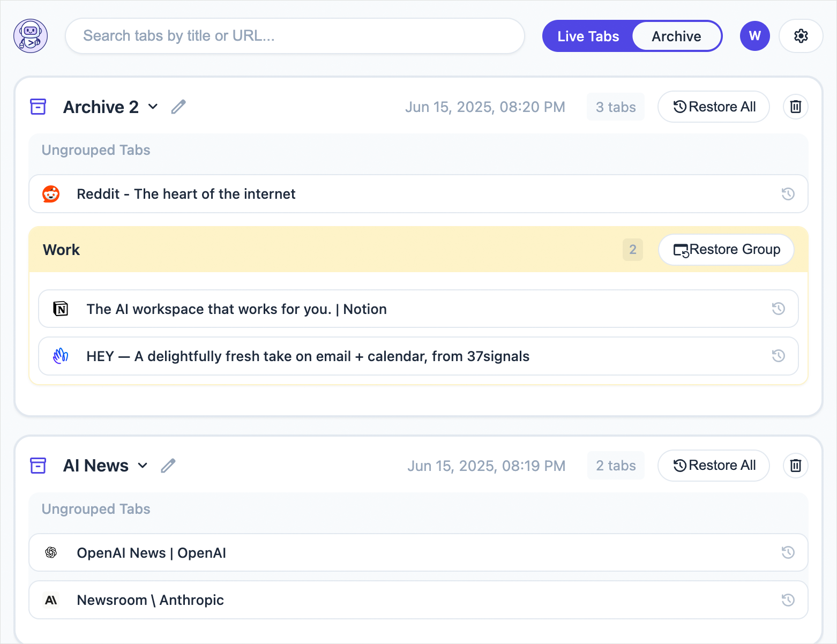Viewport: 837px width, 644px height.
Task: Collapse Archive 2 with its chevron
Action: pyautogui.click(x=153, y=107)
